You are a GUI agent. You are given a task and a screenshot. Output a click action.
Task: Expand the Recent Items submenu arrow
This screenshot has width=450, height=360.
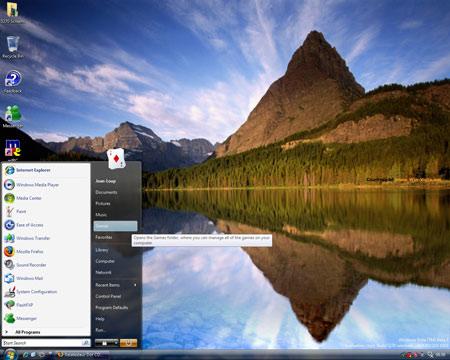(x=135, y=285)
